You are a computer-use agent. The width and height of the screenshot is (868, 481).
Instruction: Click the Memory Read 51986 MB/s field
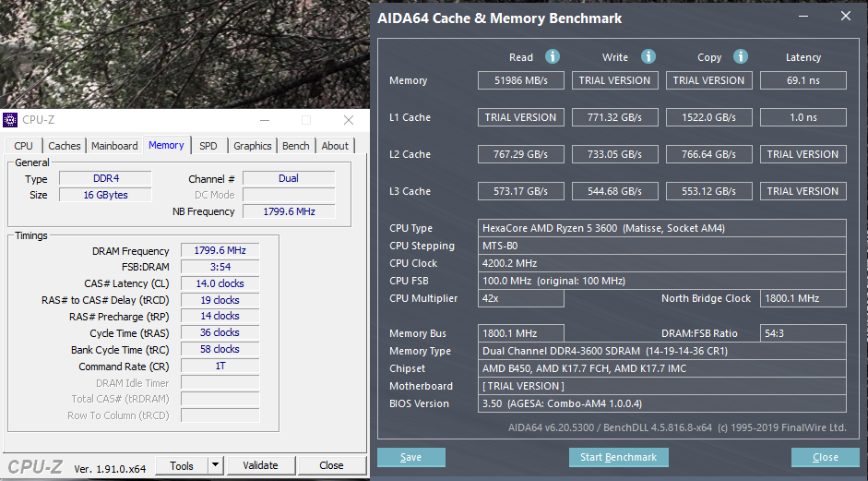pyautogui.click(x=521, y=80)
